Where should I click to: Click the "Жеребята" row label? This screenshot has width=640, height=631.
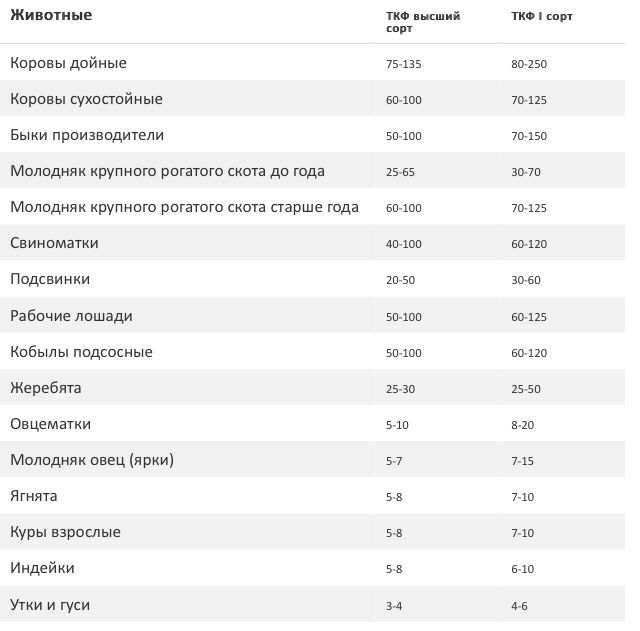click(46, 388)
